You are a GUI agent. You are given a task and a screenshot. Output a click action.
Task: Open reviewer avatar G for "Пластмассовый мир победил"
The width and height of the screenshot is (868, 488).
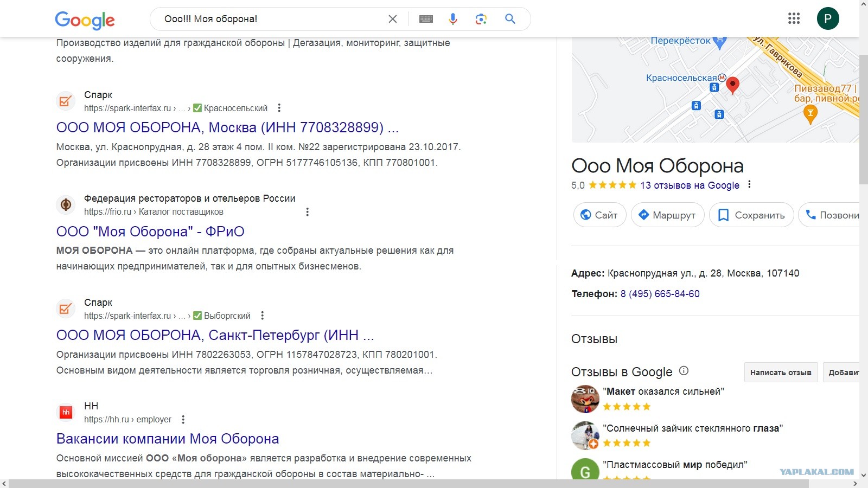[585, 470]
